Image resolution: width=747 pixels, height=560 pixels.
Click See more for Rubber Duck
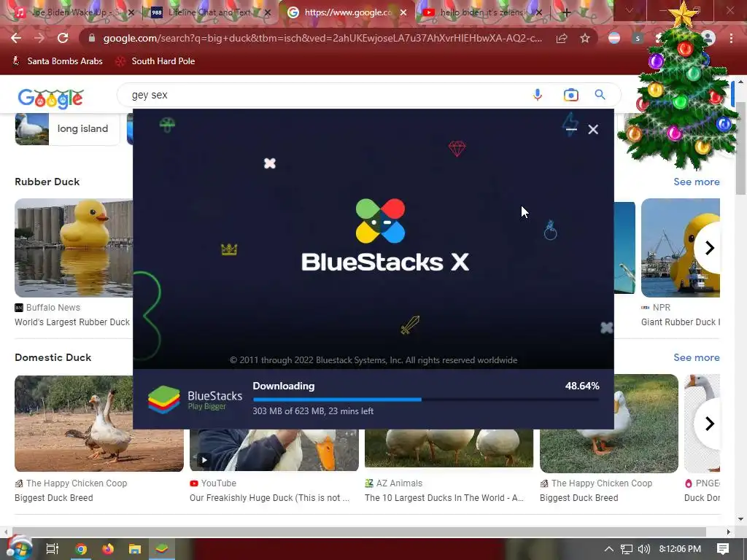[x=696, y=182]
